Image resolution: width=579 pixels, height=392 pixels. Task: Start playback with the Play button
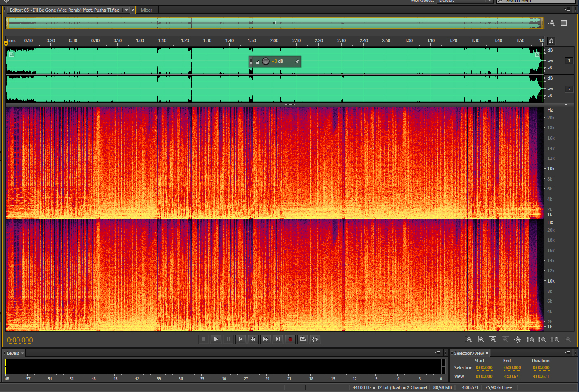tap(216, 340)
